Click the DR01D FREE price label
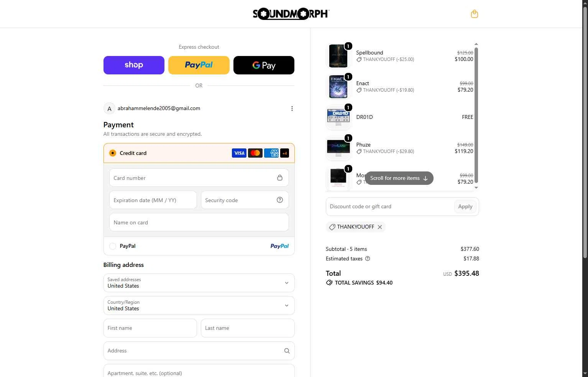This screenshot has height=377, width=588. (x=468, y=117)
